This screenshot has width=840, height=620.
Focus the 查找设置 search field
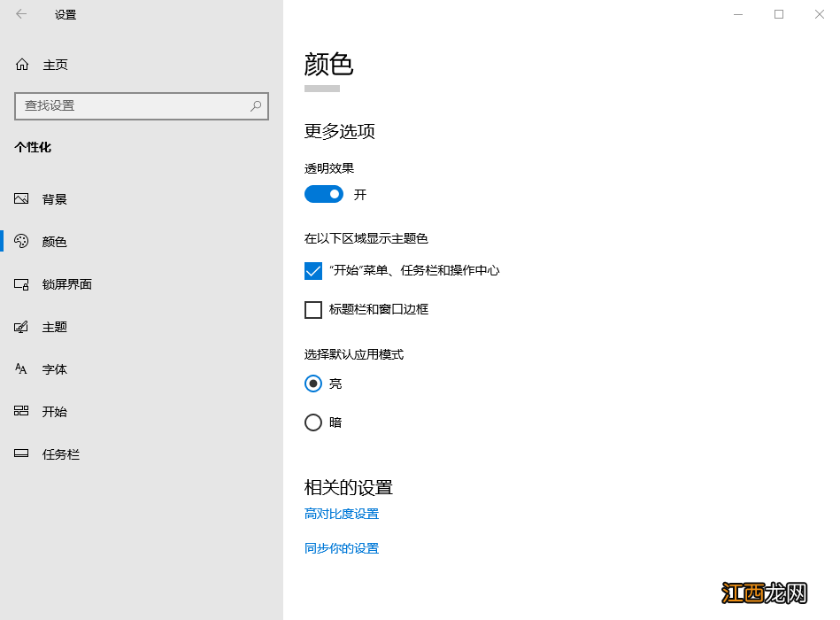[x=142, y=106]
